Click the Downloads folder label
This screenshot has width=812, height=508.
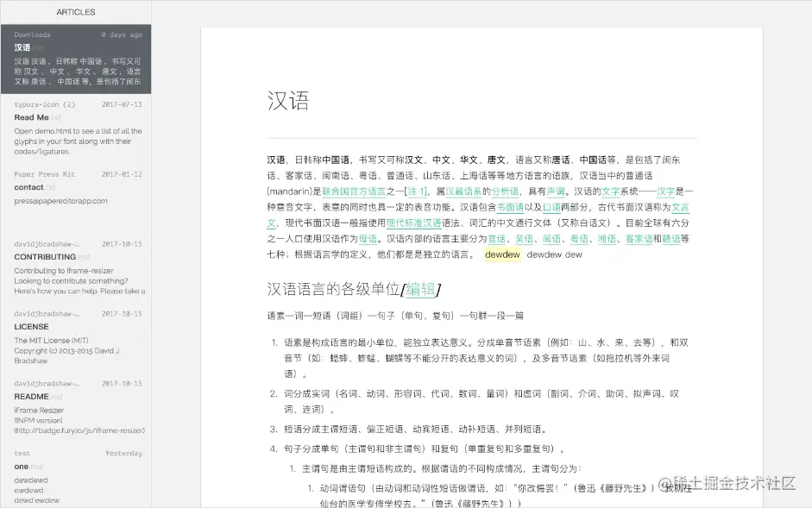tap(32, 34)
